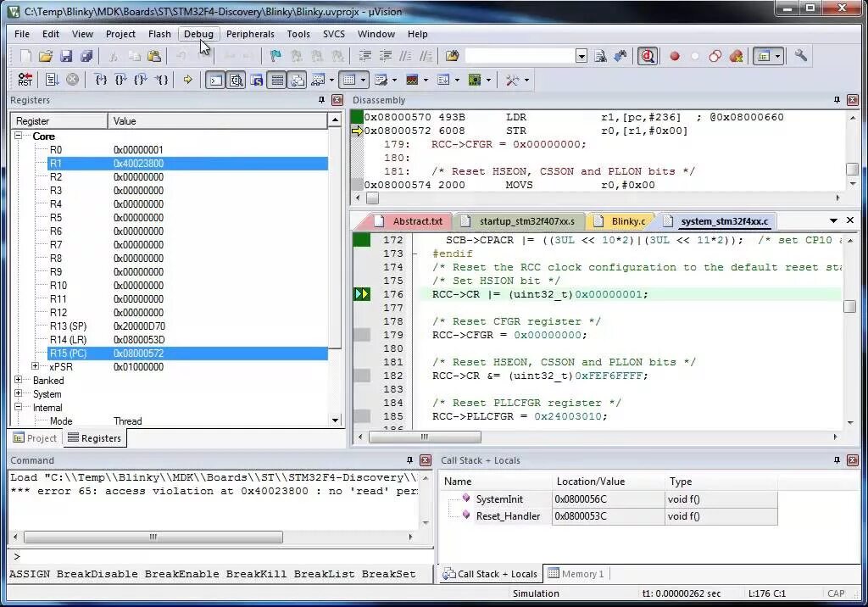868x607 pixels.
Task: Kill all breakpoints icon
Action: (737, 56)
